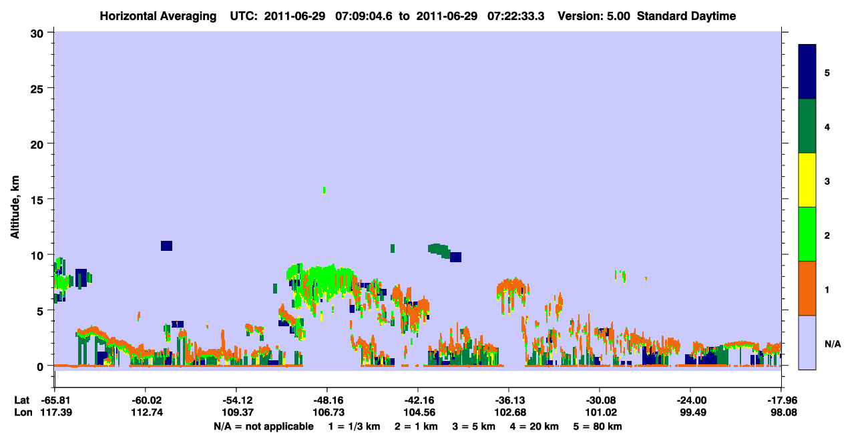Click the colorbar label 2
Viewport: 868px width, 445px height.
[827, 235]
